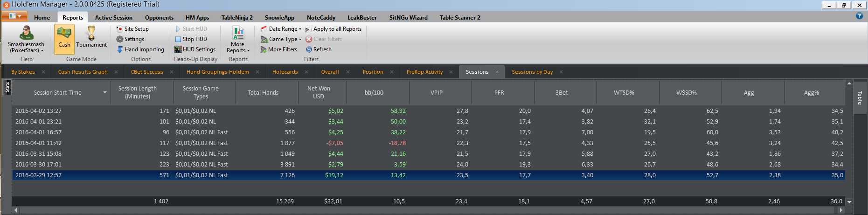
Task: Click the Start HUD play icon
Action: click(x=178, y=29)
